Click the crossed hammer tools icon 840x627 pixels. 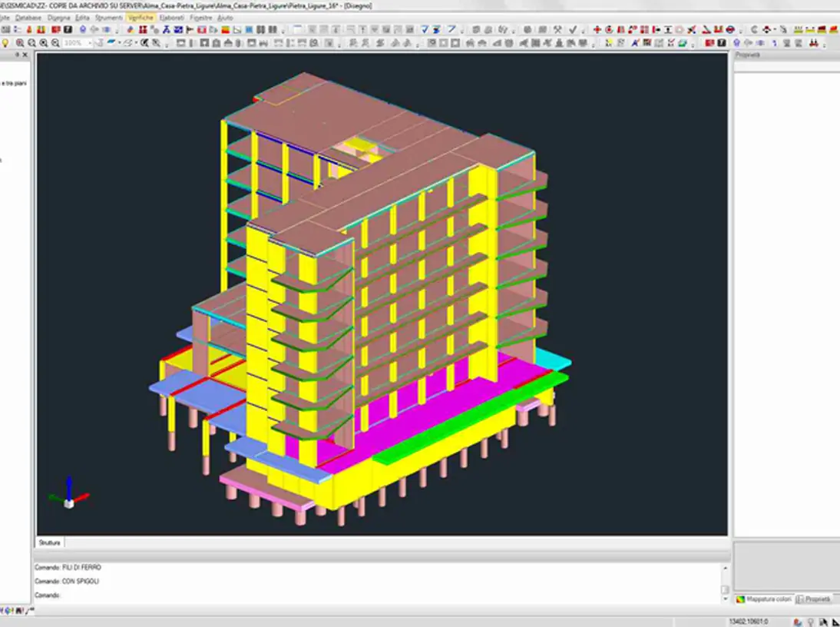[557, 30]
